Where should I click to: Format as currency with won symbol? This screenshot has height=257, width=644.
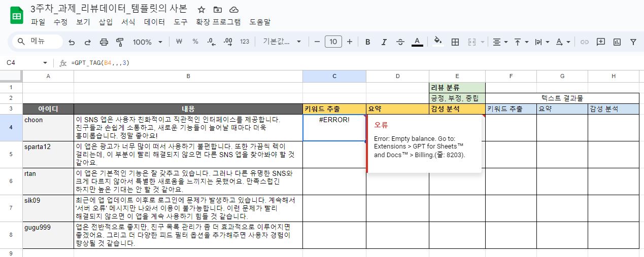pyautogui.click(x=179, y=42)
